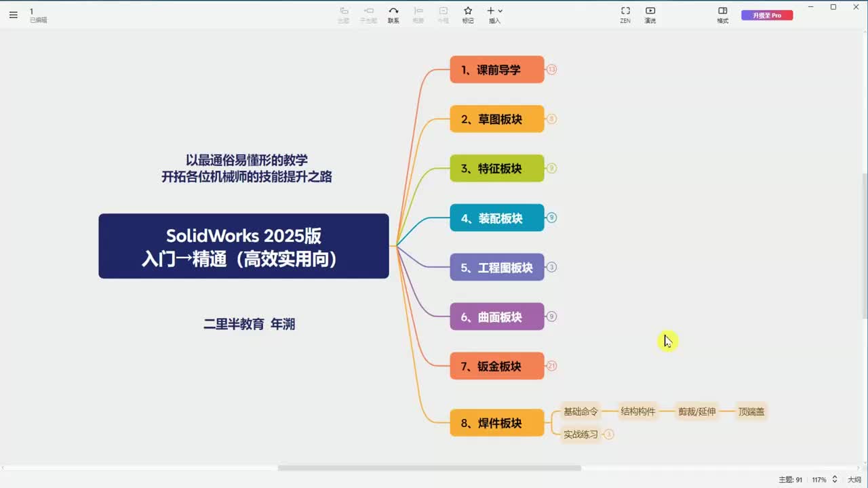Select the Relationship (联系) tool

[x=393, y=14]
